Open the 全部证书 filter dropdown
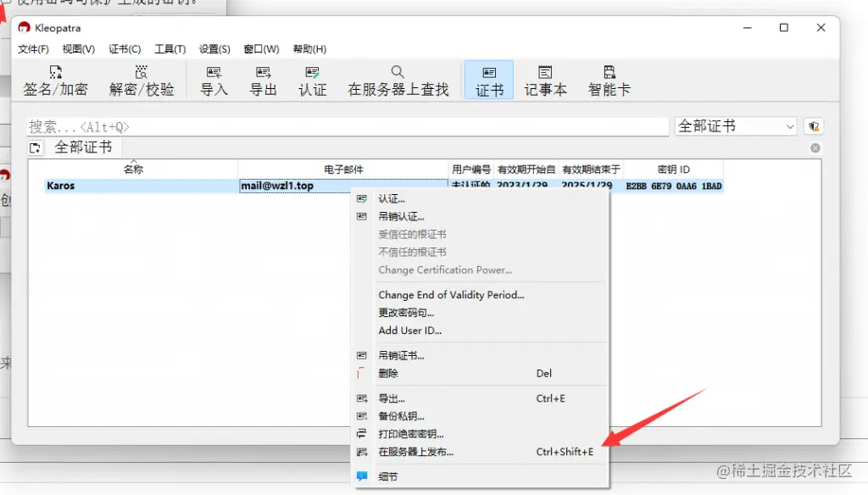 (x=736, y=126)
